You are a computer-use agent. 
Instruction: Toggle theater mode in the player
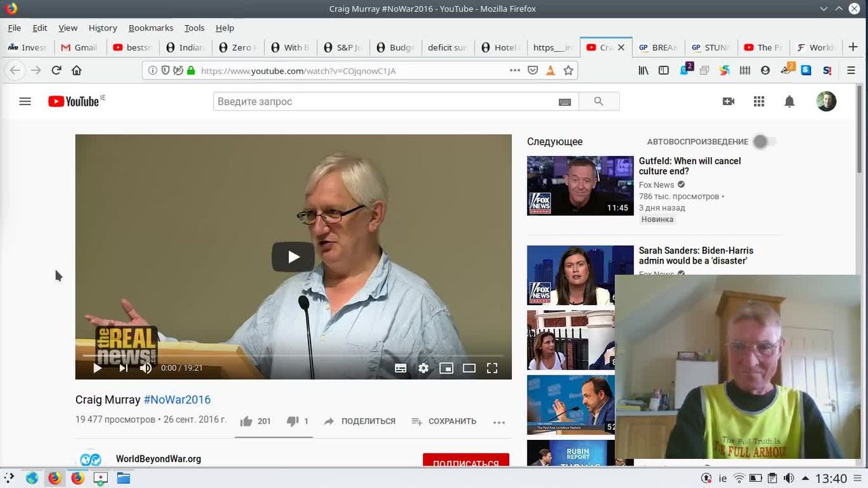point(469,368)
